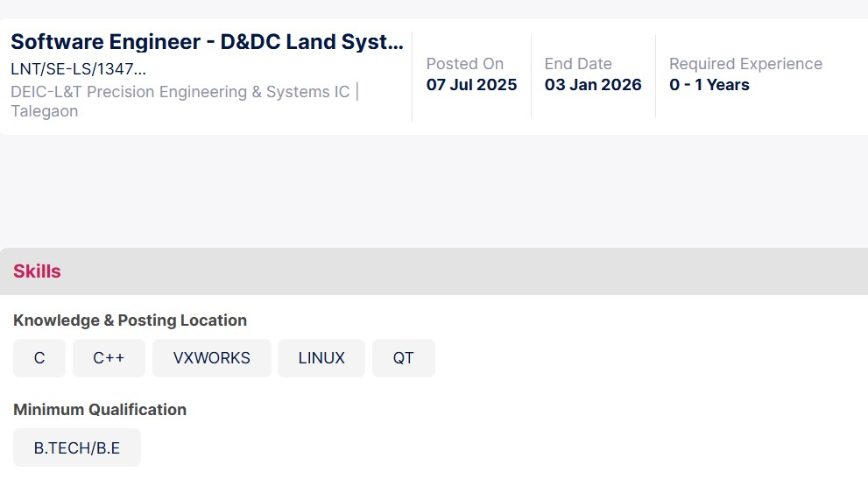
Task: Choose the C++ skill tag
Action: click(109, 358)
